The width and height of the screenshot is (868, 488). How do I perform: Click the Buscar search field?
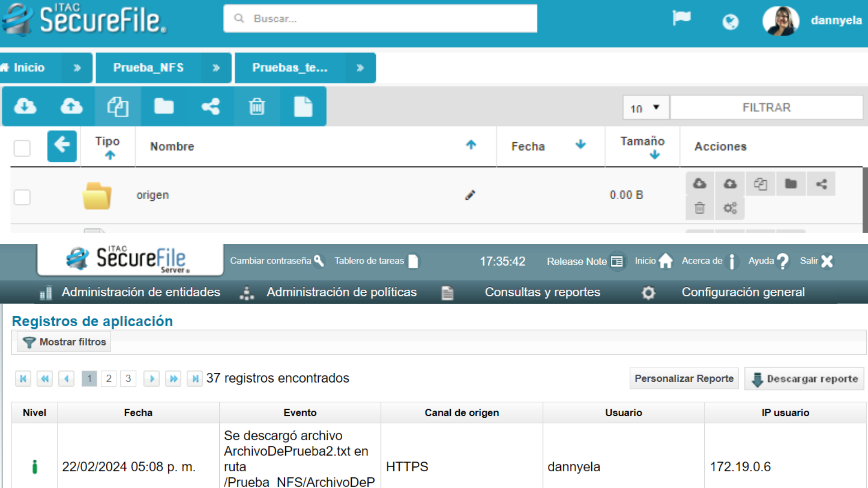[380, 19]
